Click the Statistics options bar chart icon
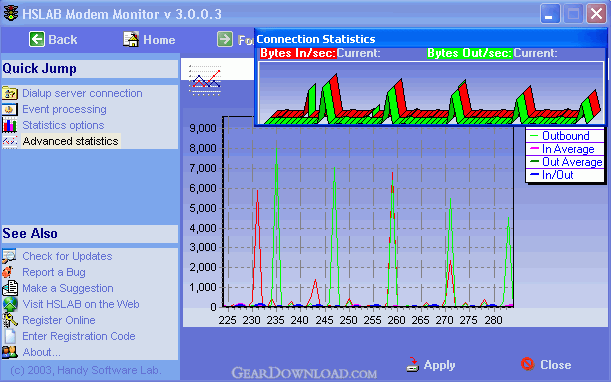 pos(9,125)
